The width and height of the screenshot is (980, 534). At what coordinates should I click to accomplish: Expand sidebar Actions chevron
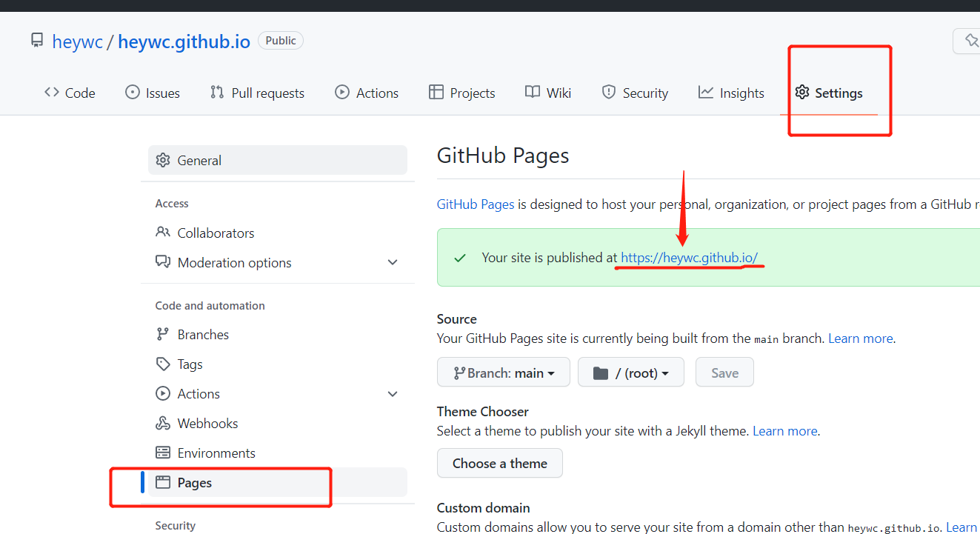click(393, 394)
